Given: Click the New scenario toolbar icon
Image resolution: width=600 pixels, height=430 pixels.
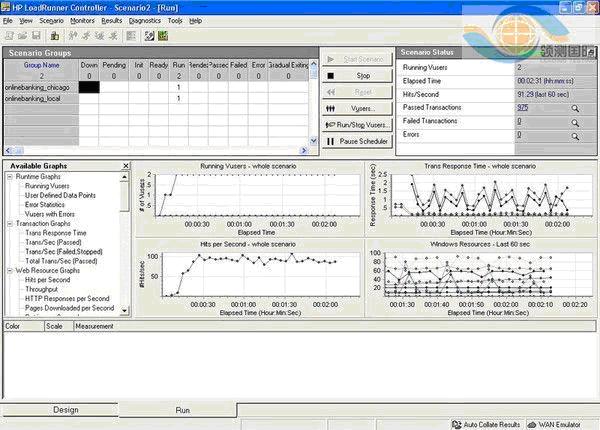Looking at the screenshot, I should point(9,35).
